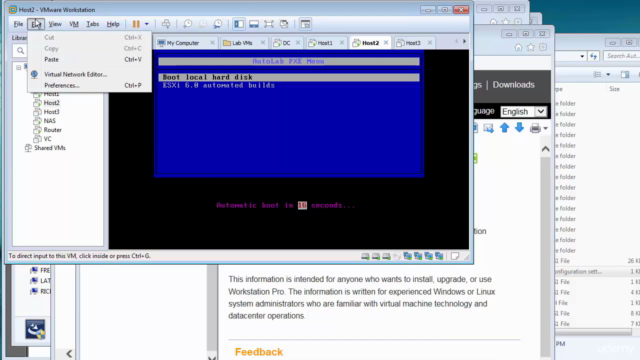
Task: Select Boot local hard disk PXE entry
Action: click(x=289, y=77)
